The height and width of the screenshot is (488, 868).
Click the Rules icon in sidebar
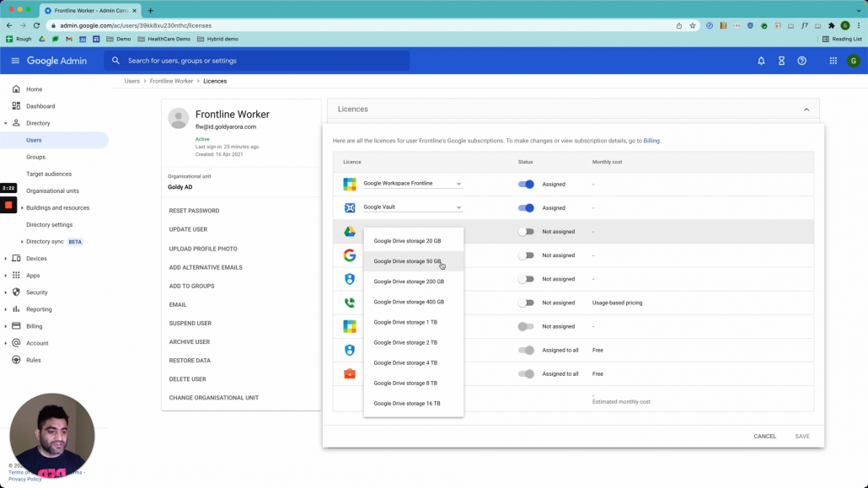[x=16, y=360]
